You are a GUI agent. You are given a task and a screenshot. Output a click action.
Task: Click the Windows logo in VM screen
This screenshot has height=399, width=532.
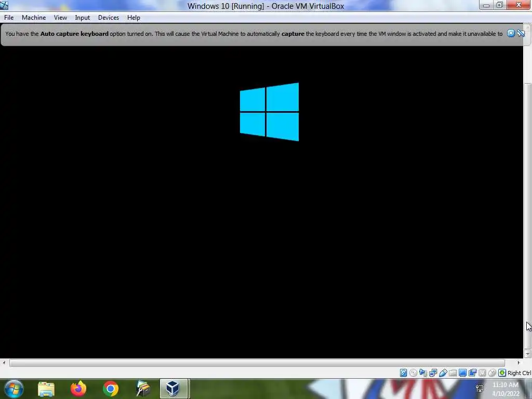tap(270, 112)
